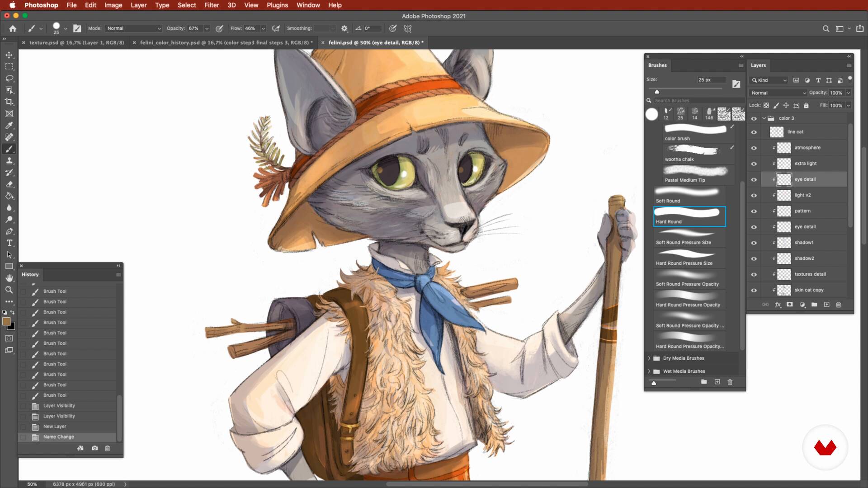868x488 pixels.
Task: Hide the light v2 layer
Action: pos(754,195)
